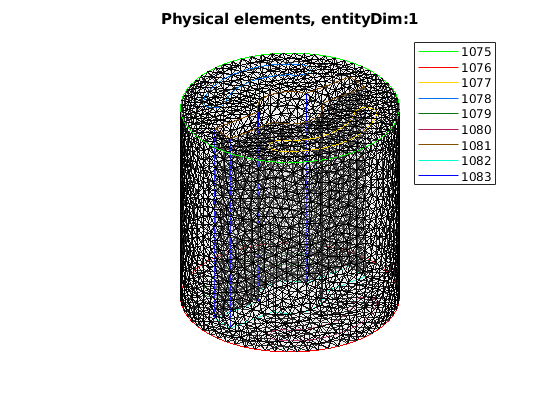Select the light blue line swatch for 1078

pos(438,99)
